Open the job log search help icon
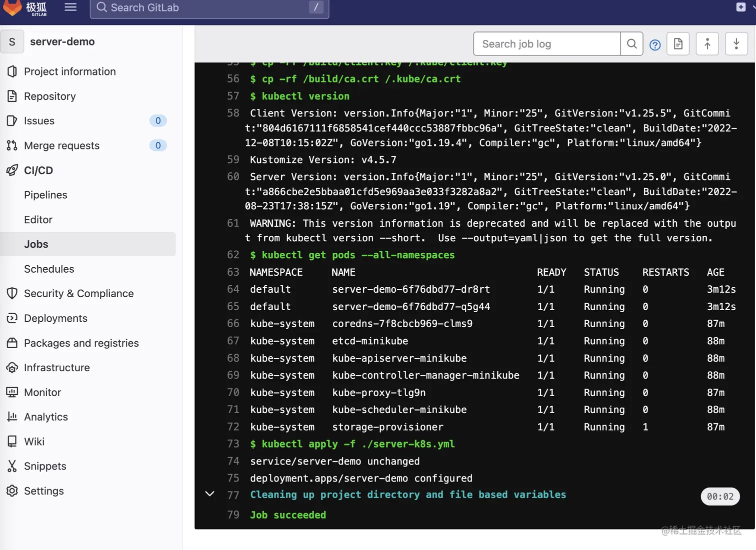756x550 pixels. [x=655, y=45]
